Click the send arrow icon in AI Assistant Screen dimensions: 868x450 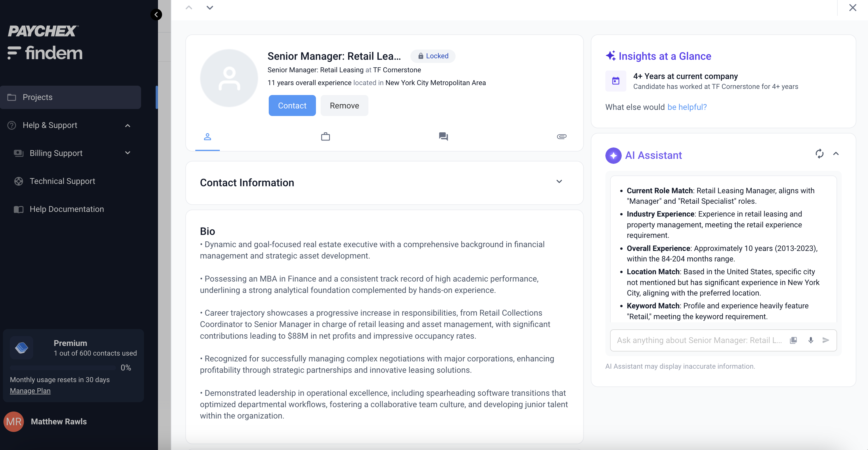tap(825, 340)
